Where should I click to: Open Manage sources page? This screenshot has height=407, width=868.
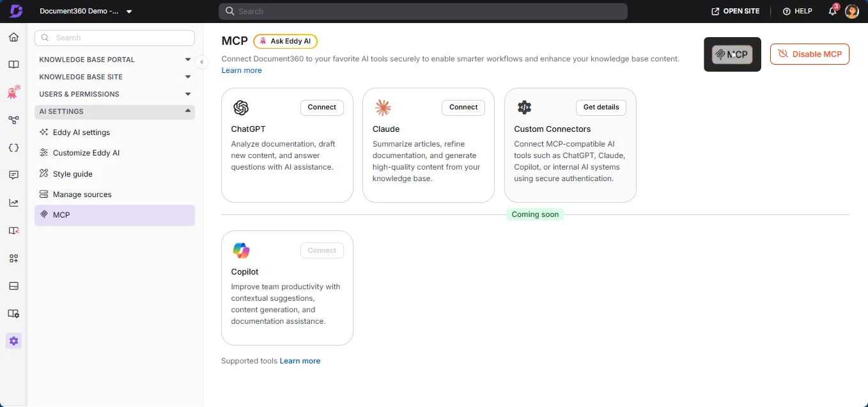pyautogui.click(x=114, y=195)
